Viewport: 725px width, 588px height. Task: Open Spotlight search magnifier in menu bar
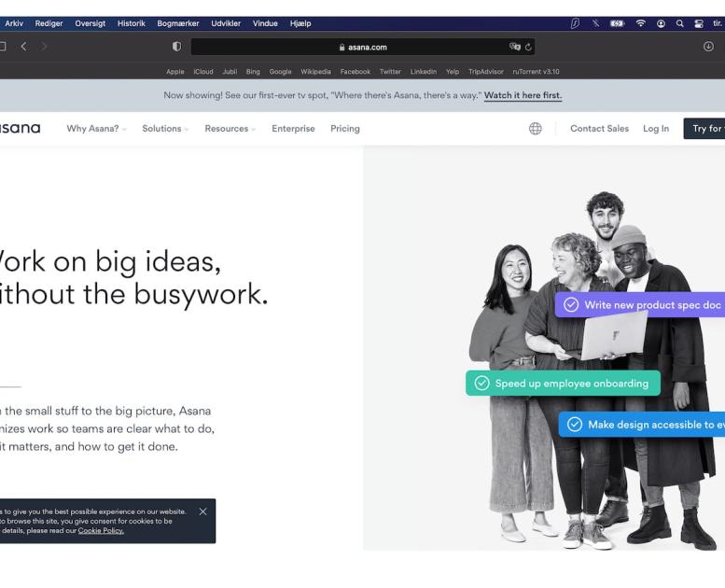click(680, 23)
